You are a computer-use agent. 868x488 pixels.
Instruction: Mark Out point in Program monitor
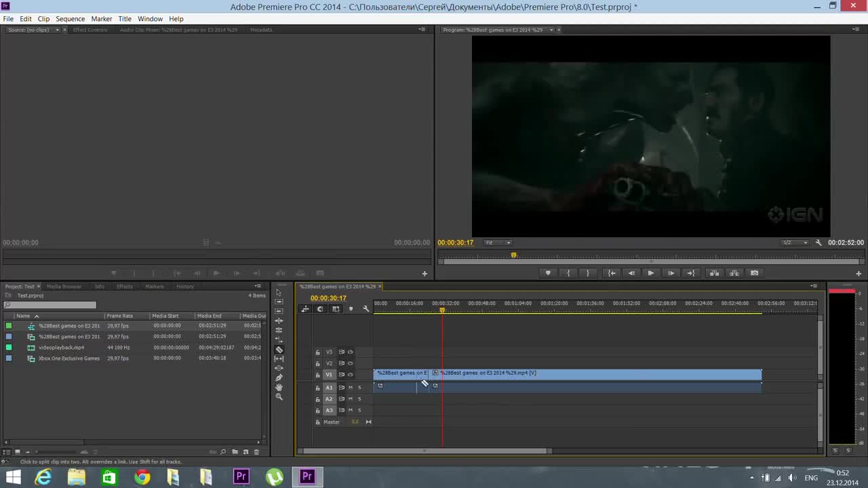pyautogui.click(x=588, y=273)
